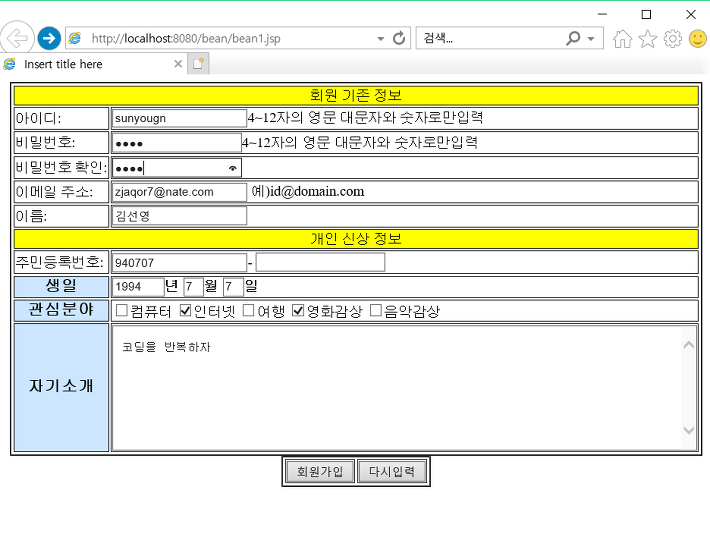
Task: Click the empty second 주민등록번호 field
Action: coord(321,263)
